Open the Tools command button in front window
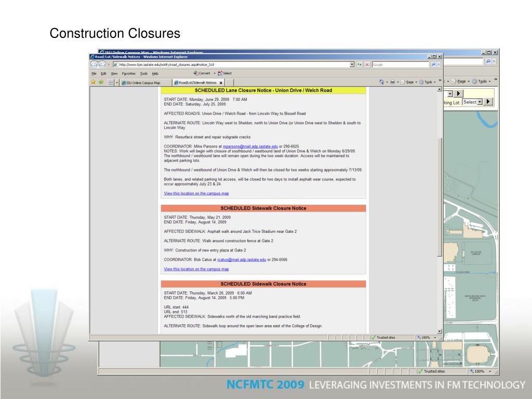 (x=427, y=82)
